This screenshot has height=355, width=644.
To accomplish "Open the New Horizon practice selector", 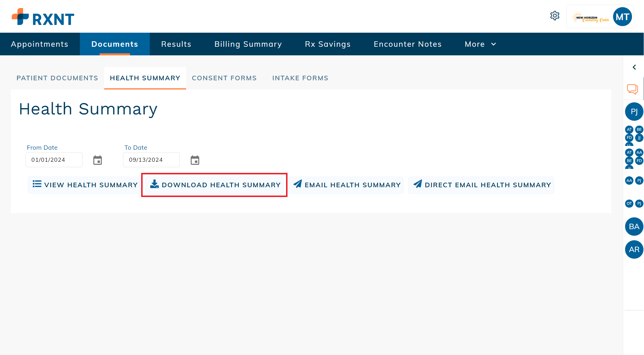I will (590, 17).
